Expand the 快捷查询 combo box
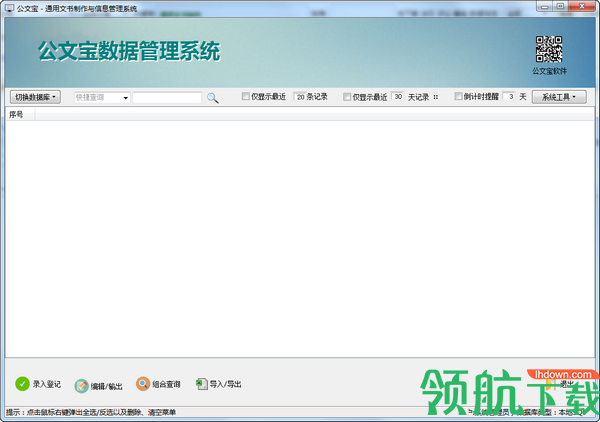Viewport: 600px width, 422px height. (102, 98)
